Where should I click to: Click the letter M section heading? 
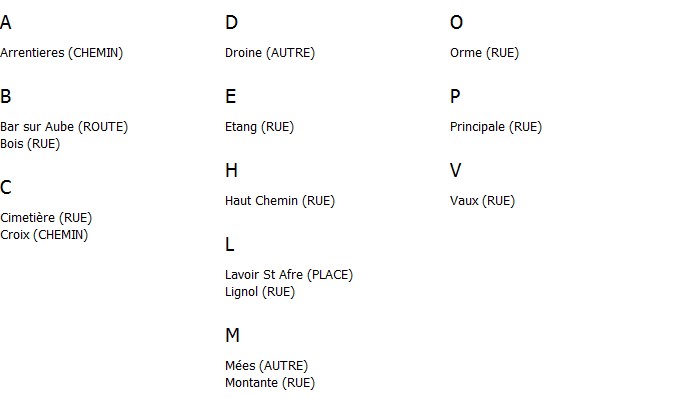(232, 335)
